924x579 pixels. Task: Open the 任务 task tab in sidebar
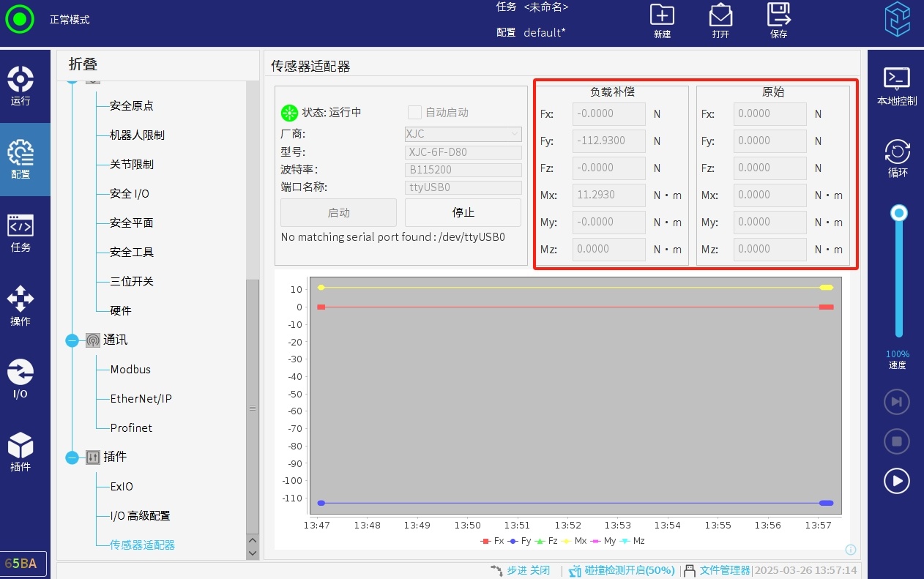tap(21, 232)
